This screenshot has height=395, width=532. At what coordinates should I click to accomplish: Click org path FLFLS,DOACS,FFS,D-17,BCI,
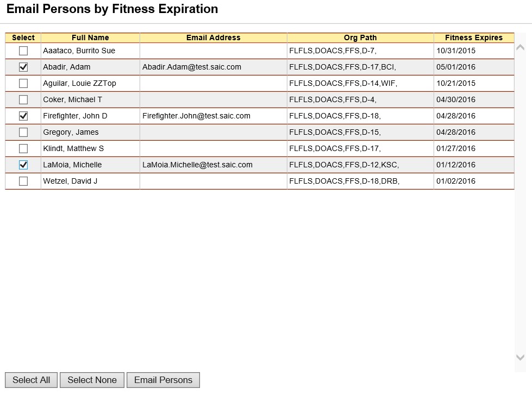point(343,67)
